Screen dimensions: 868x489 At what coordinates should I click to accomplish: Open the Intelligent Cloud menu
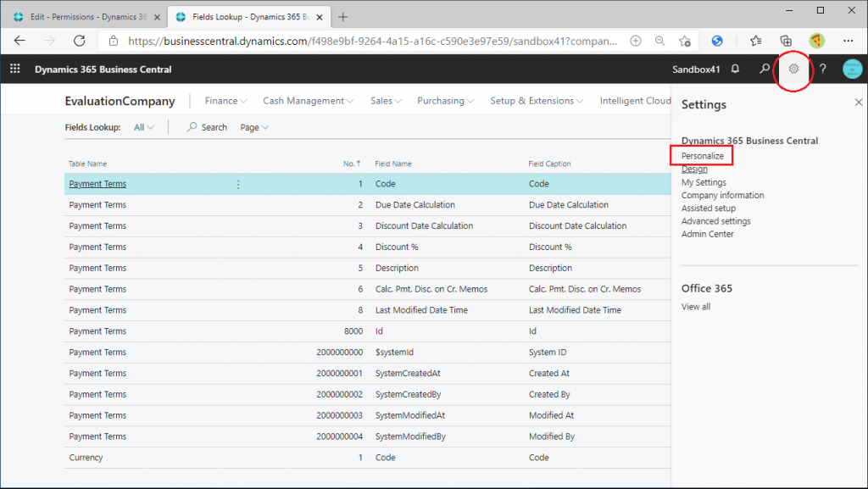[635, 101]
